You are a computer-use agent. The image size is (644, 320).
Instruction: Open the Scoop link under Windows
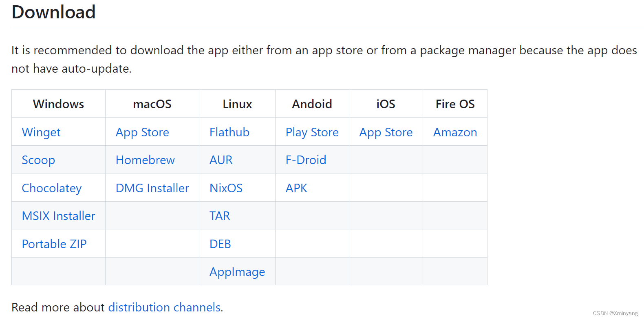pyautogui.click(x=38, y=160)
